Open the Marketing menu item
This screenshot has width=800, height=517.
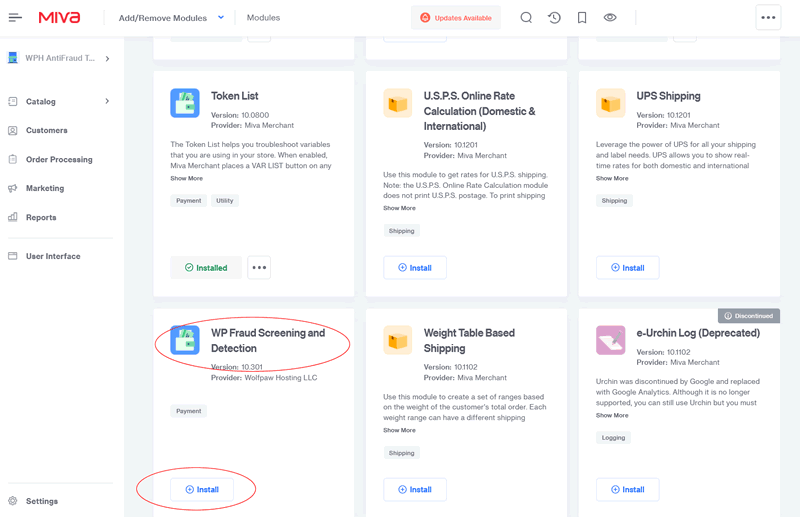click(x=45, y=188)
